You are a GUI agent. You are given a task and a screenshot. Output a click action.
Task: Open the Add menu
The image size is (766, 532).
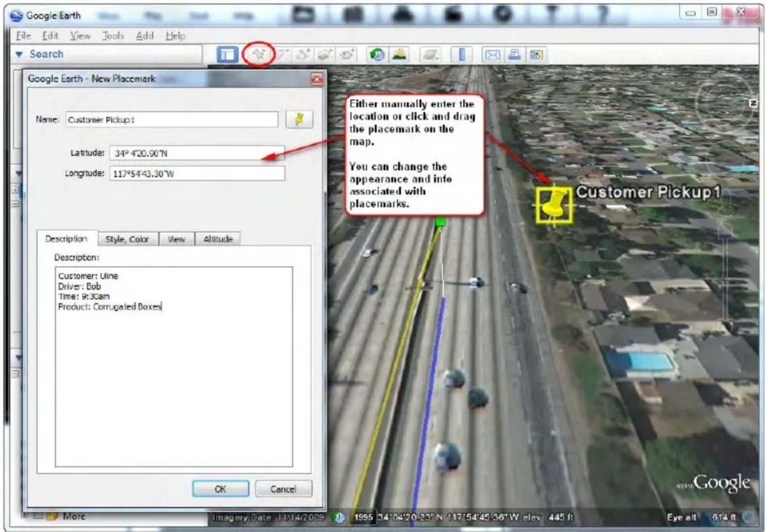(145, 36)
